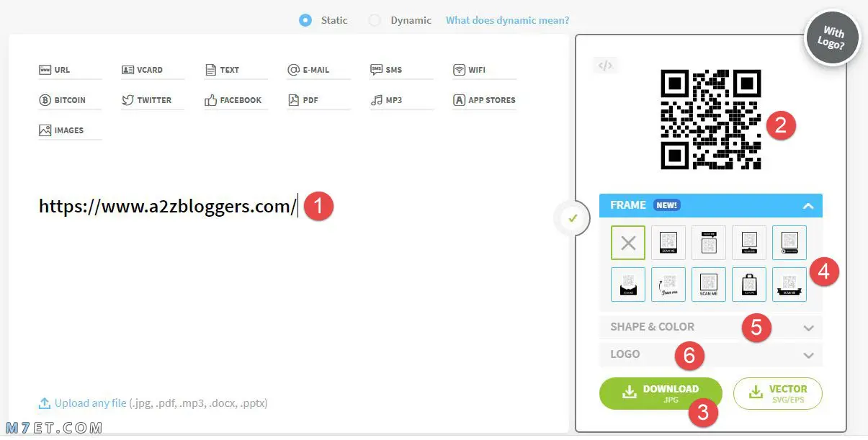Select the BITCOIN content type
Image resolution: width=868 pixels, height=440 pixels.
(63, 100)
